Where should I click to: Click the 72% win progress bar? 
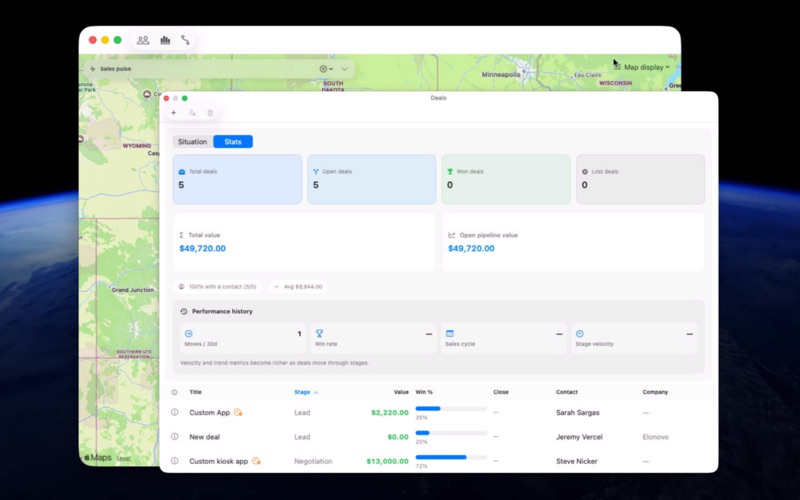click(451, 457)
